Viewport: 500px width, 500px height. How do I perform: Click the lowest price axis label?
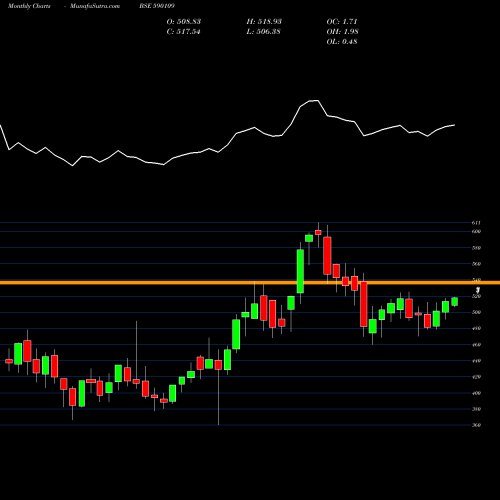pyautogui.click(x=476, y=425)
